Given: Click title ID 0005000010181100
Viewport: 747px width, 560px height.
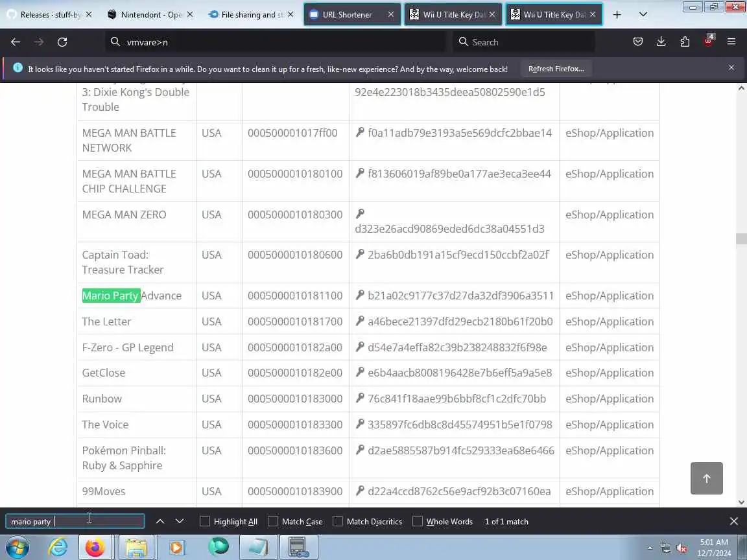Looking at the screenshot, I should pyautogui.click(x=295, y=296).
